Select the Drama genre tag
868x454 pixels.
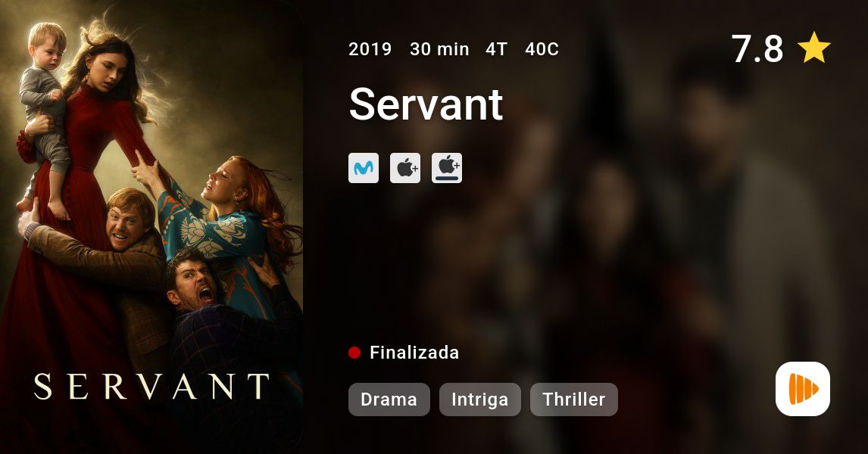389,400
